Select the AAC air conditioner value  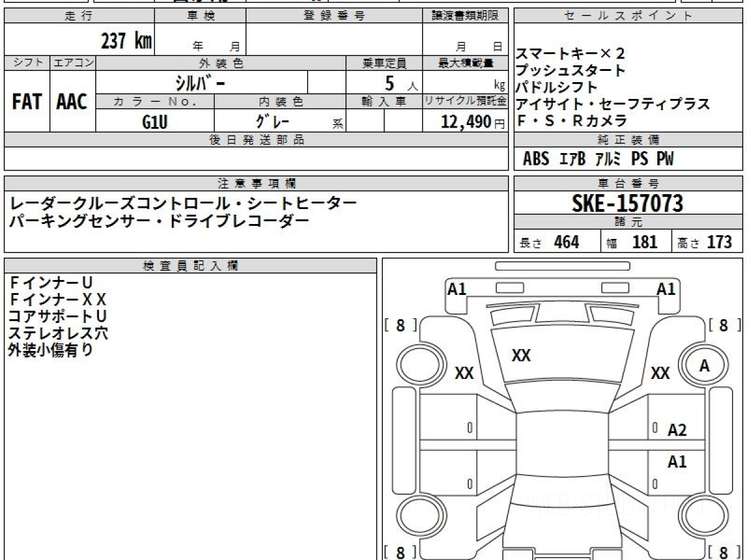tap(72, 102)
